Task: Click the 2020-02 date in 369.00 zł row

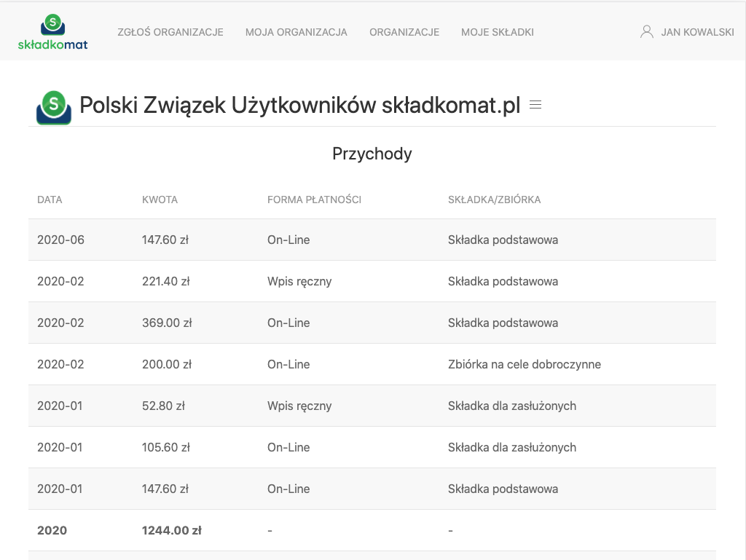Action: click(x=61, y=323)
